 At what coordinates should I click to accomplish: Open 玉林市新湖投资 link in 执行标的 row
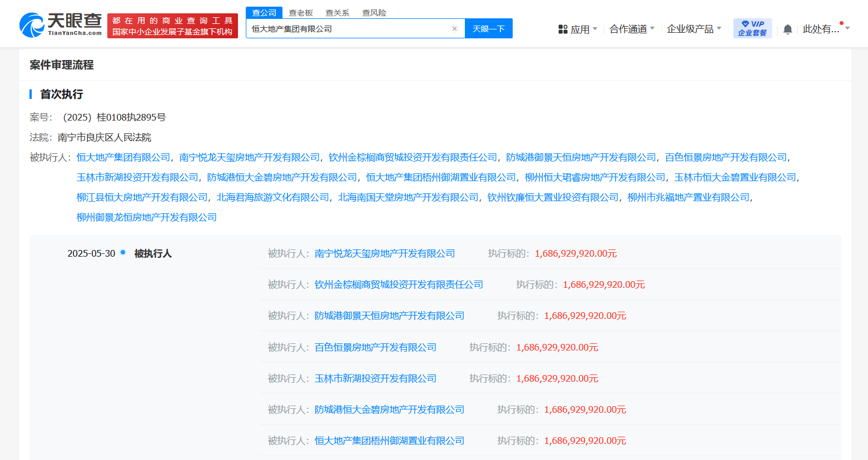click(x=375, y=378)
